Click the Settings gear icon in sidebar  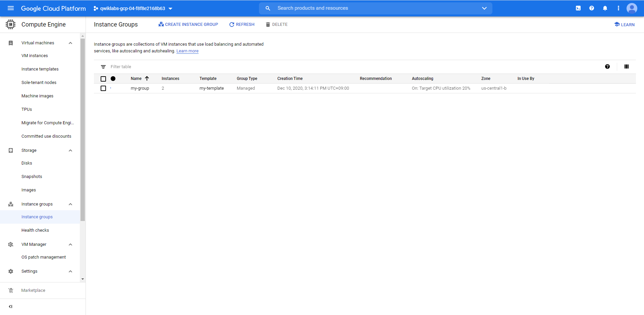(x=11, y=271)
